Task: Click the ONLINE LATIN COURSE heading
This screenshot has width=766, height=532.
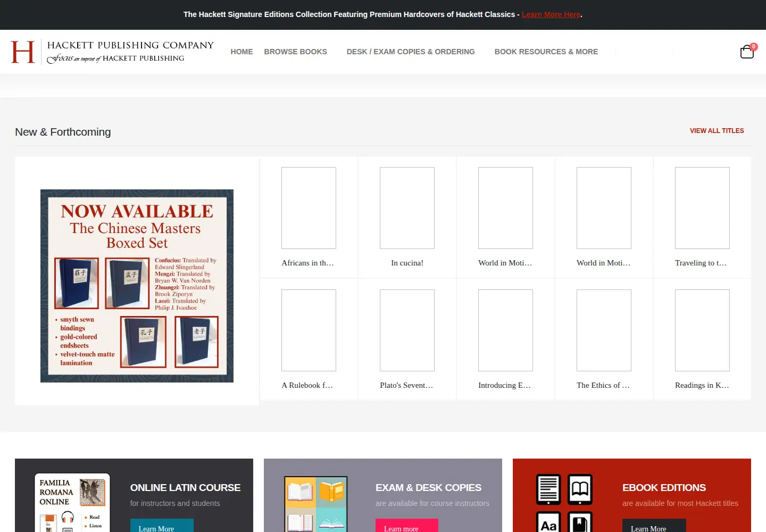Action: point(185,488)
